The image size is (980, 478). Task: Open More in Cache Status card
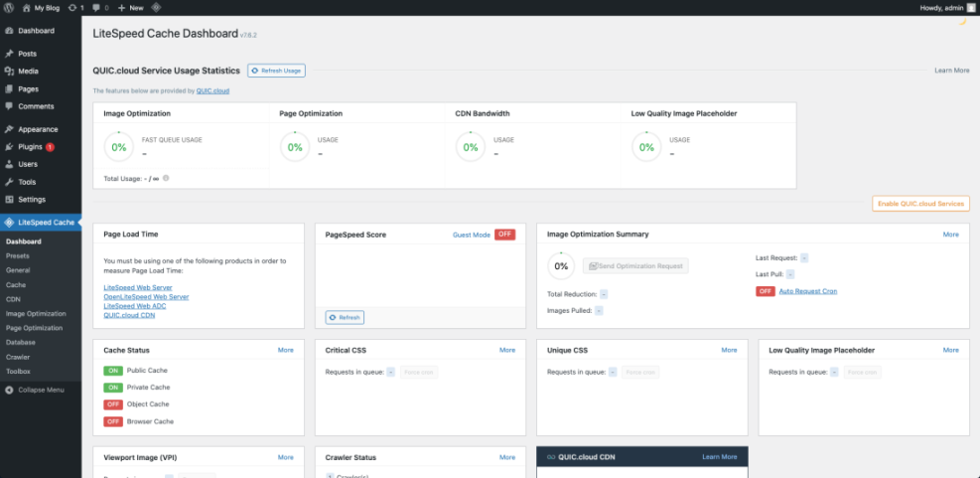pyautogui.click(x=286, y=350)
